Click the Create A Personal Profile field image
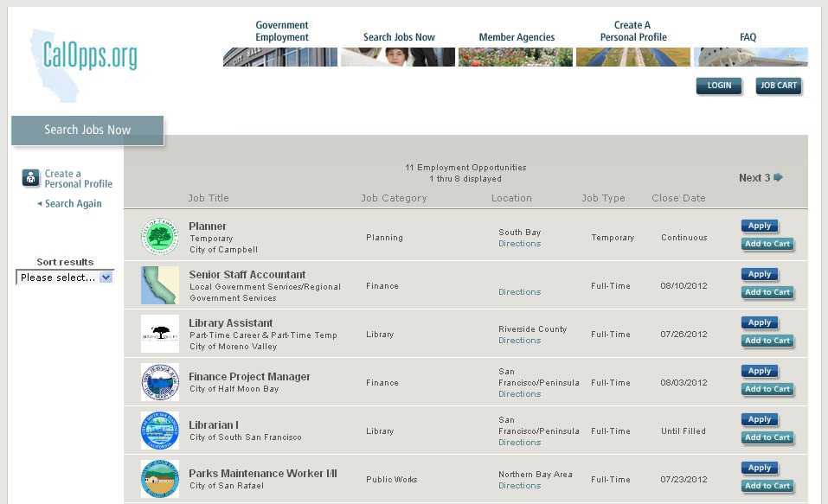 tap(633, 57)
